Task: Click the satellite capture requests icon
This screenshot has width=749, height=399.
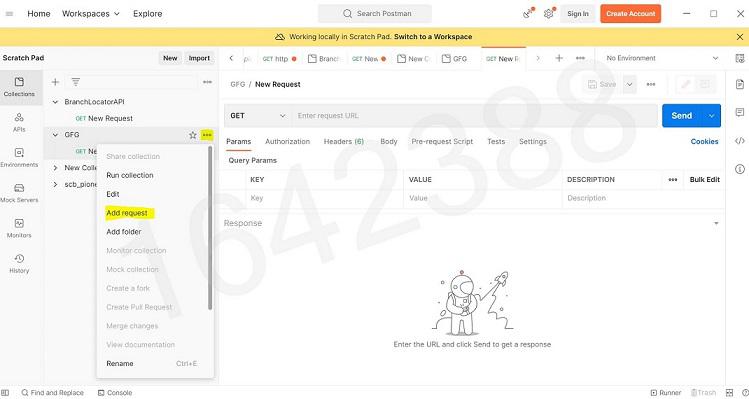Action: click(527, 14)
